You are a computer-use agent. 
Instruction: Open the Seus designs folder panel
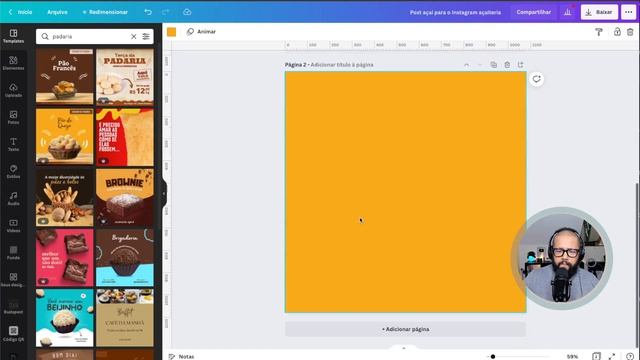(13, 280)
